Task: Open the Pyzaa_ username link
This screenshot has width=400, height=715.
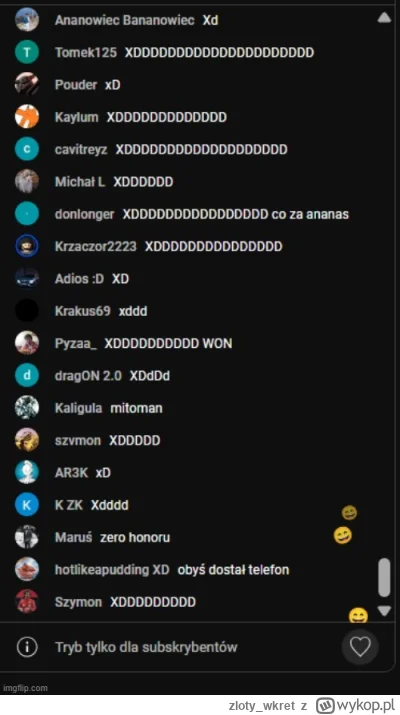Action: point(76,343)
